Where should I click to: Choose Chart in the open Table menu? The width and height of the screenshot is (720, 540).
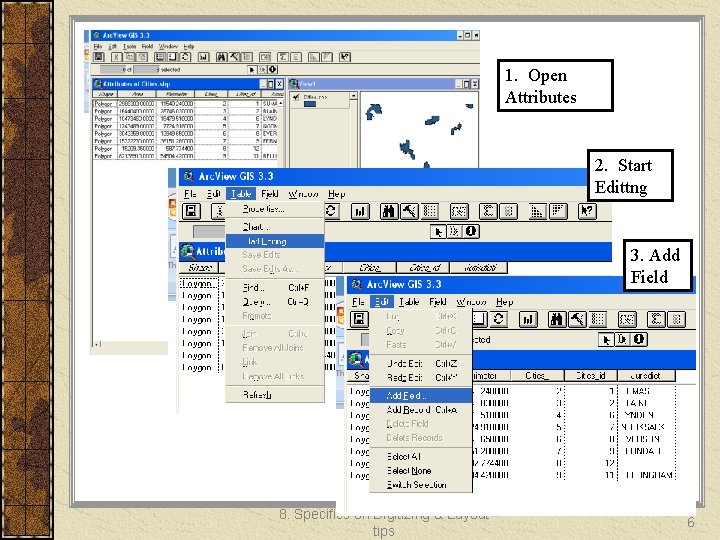275,227
